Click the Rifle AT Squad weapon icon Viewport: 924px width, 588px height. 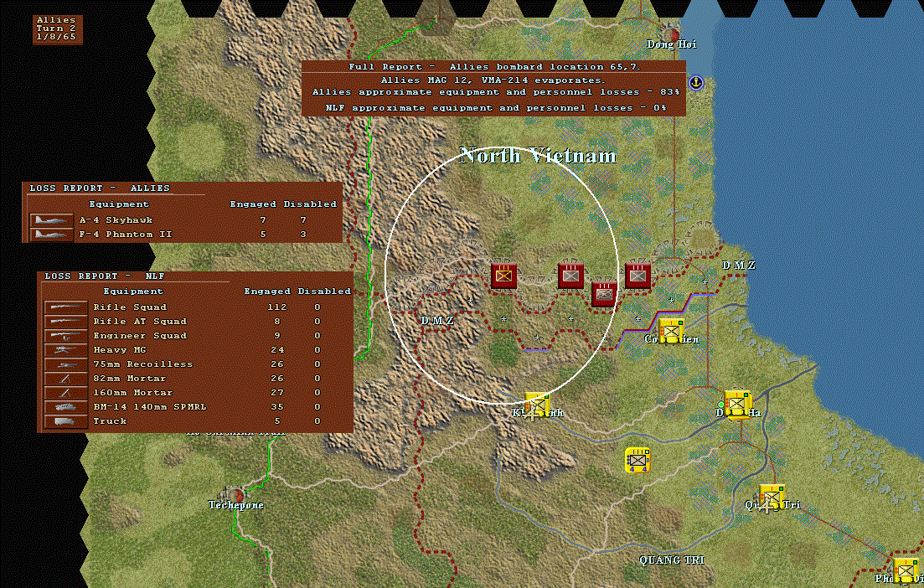point(65,322)
